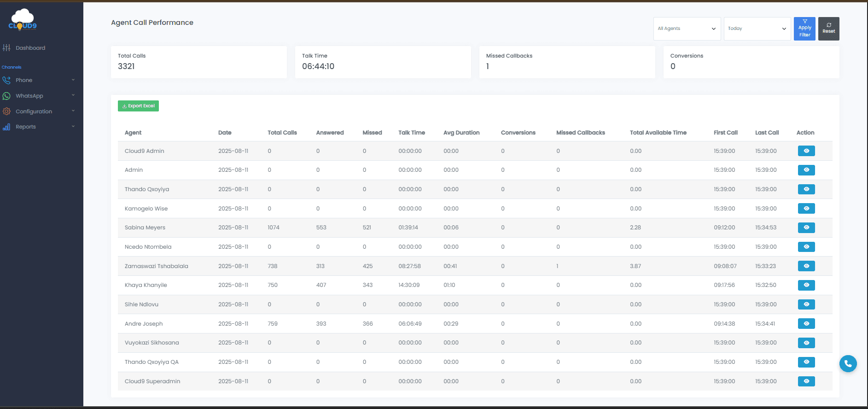Click the Reset button
This screenshot has width=868, height=409.
tap(828, 29)
